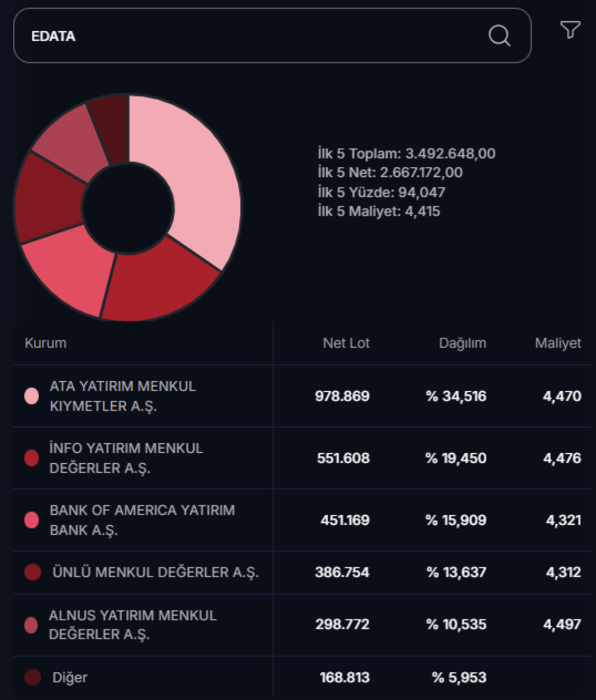
Task: Click cost value 4,497
Action: coord(562,625)
